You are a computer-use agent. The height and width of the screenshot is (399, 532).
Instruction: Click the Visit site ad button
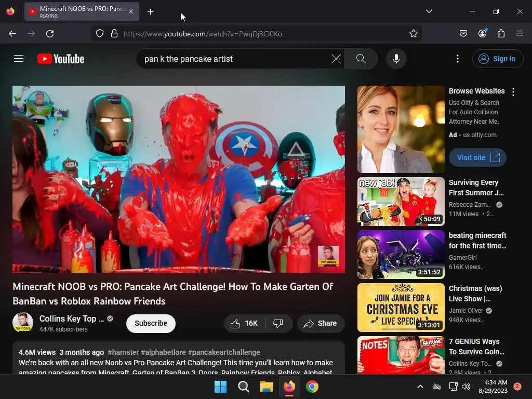point(477,157)
